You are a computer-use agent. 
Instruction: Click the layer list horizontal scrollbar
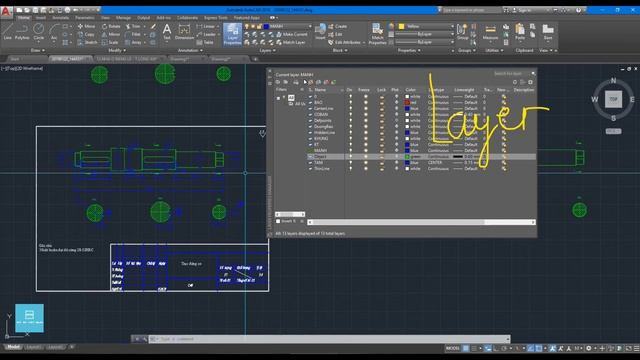421,222
